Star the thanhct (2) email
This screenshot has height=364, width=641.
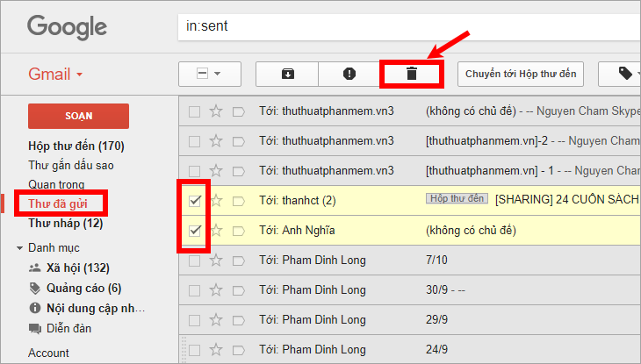[x=217, y=201]
